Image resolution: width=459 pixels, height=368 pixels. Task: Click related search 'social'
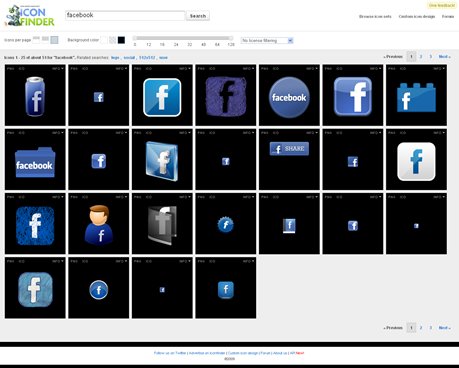click(x=129, y=58)
